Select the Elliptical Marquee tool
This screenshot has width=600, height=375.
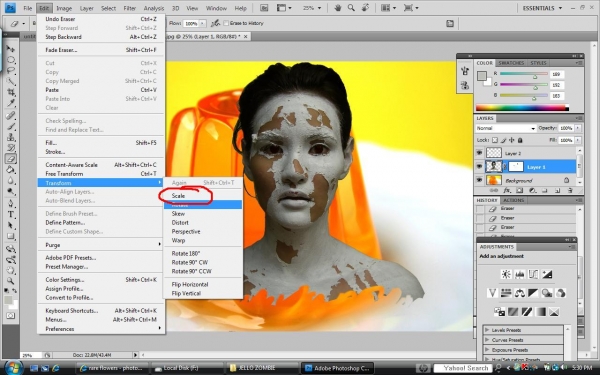(11, 60)
